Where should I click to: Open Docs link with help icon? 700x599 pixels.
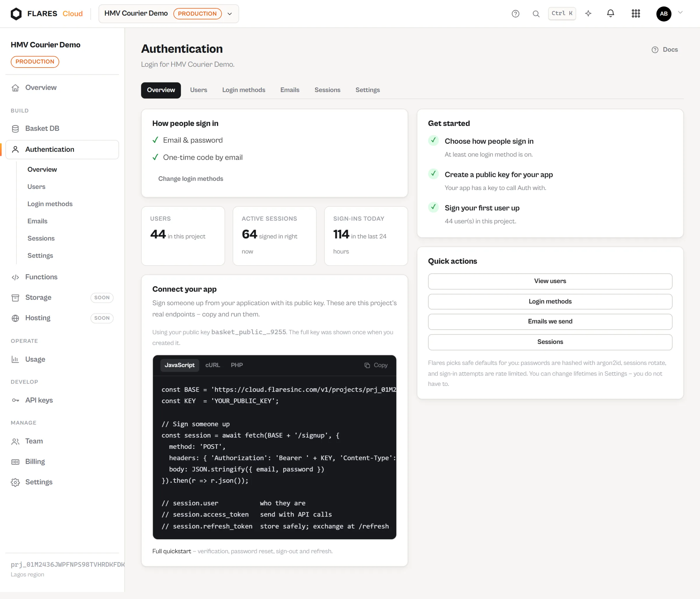pyautogui.click(x=664, y=50)
